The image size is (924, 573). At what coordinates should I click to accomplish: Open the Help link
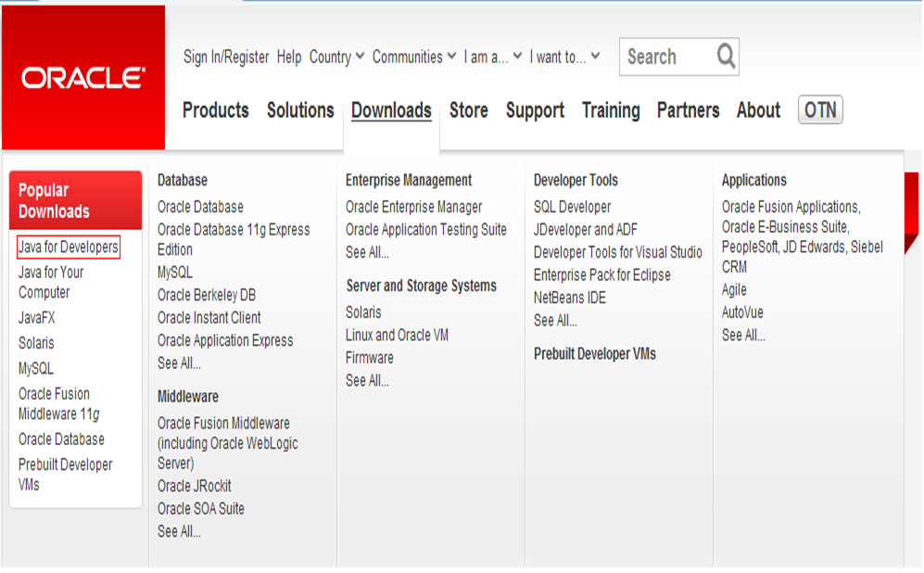289,57
